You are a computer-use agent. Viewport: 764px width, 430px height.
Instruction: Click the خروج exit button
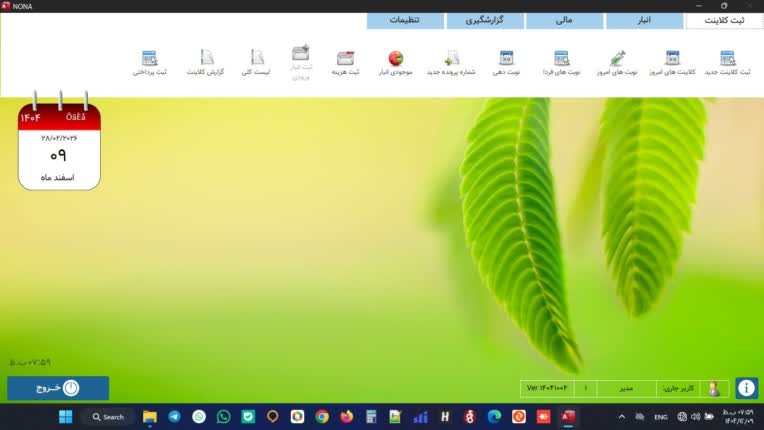pyautogui.click(x=58, y=388)
